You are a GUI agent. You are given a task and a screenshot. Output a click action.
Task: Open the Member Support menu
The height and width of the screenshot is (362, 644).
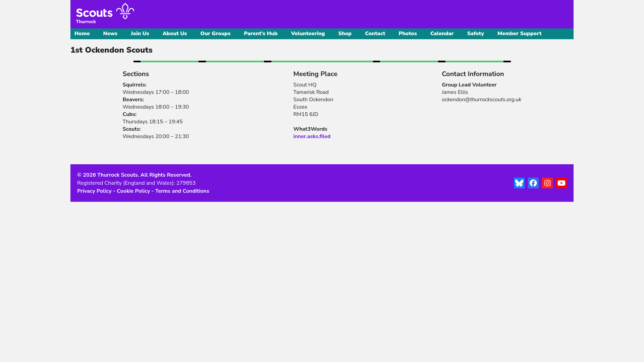tap(519, 34)
